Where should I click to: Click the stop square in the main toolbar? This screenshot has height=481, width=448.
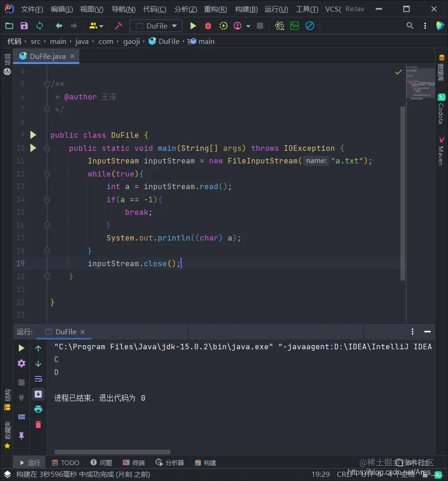(260, 26)
